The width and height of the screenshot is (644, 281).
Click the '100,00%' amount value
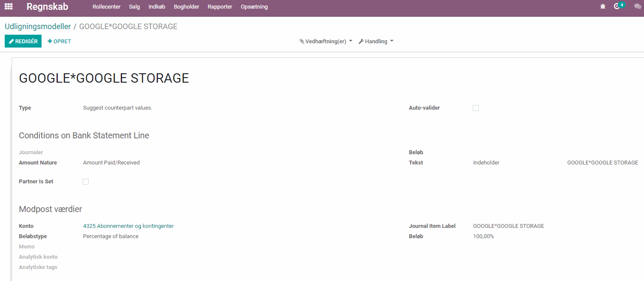click(x=483, y=236)
